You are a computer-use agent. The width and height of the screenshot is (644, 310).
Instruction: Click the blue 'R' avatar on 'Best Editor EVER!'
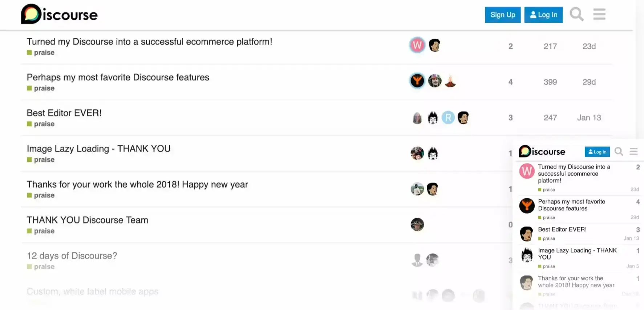[x=448, y=117]
